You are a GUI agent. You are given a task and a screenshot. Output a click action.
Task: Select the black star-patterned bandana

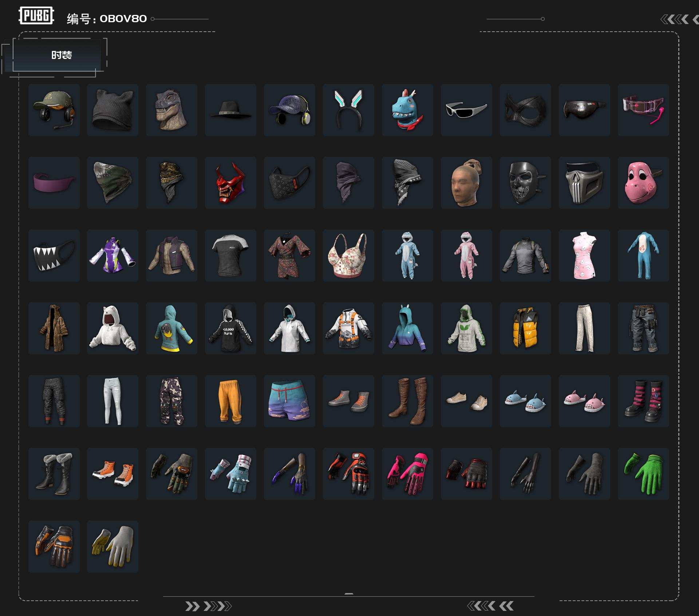click(x=407, y=183)
